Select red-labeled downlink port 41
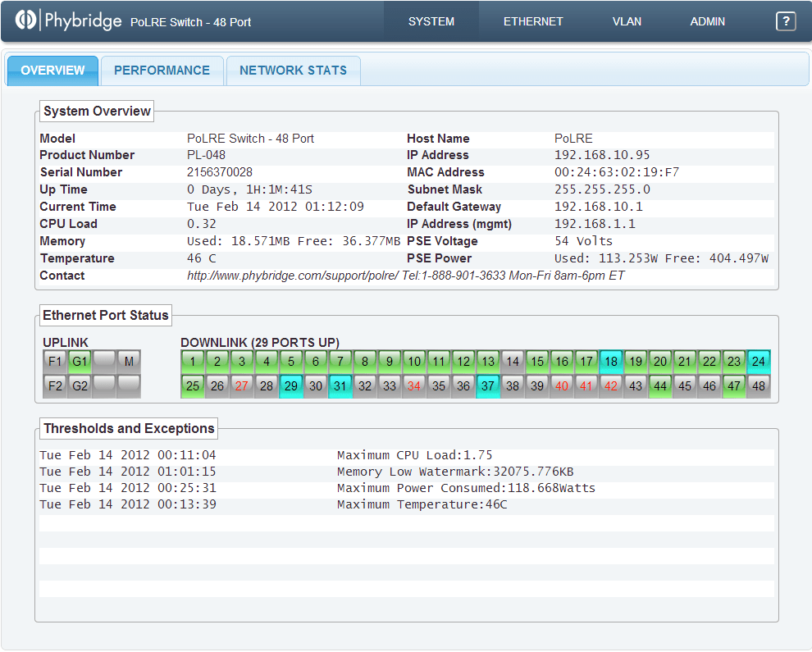This screenshot has height=652, width=812. 586,386
